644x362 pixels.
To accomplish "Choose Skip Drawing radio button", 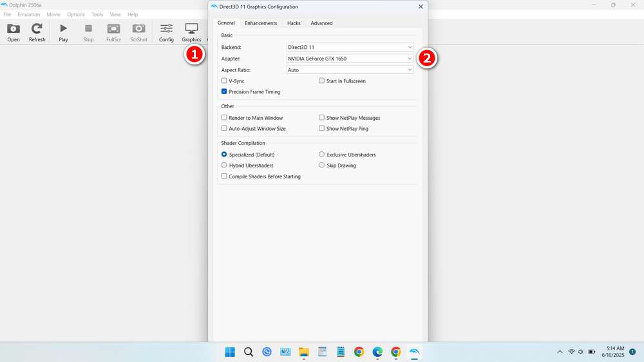I will click(x=321, y=165).
